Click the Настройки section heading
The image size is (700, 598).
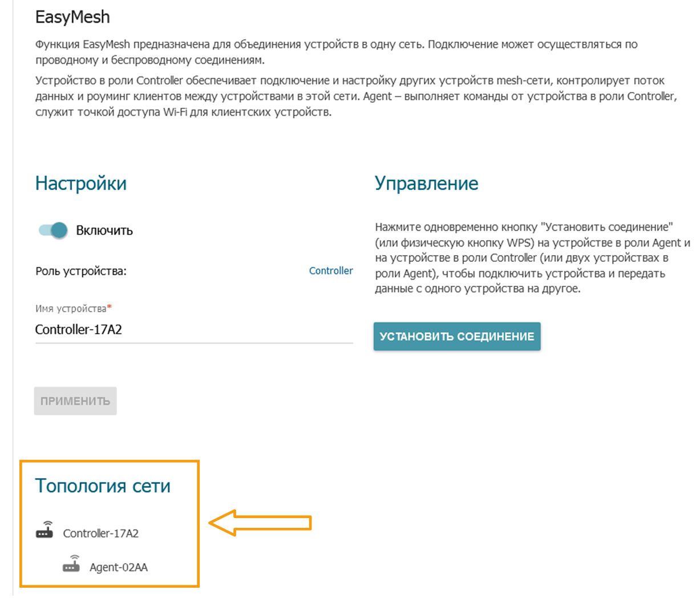[x=81, y=183]
